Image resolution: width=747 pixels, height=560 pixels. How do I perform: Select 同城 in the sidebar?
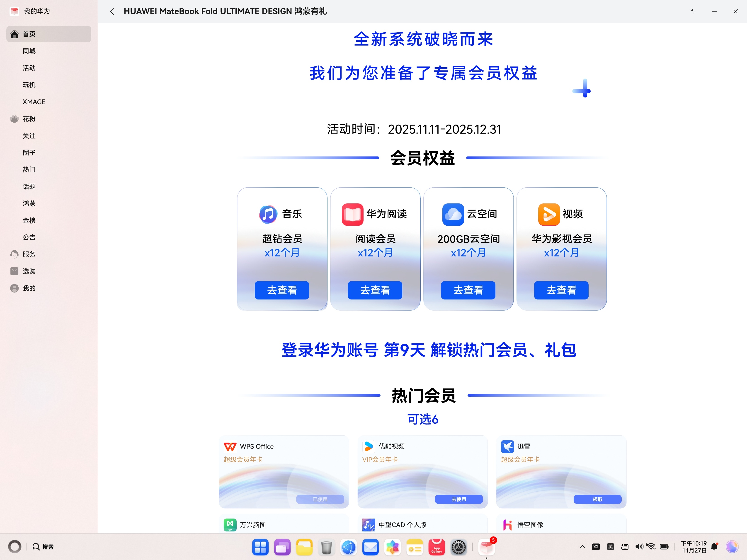29,51
